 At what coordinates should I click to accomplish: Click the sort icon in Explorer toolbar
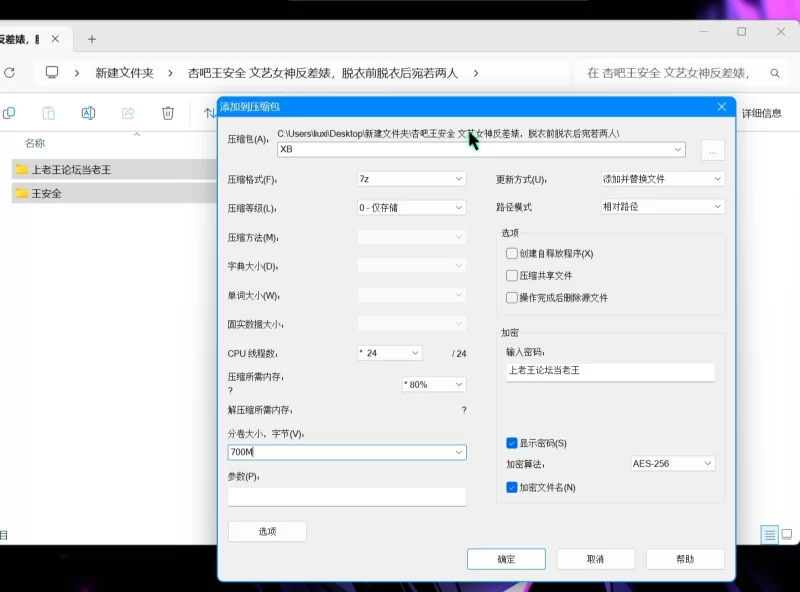[x=210, y=113]
